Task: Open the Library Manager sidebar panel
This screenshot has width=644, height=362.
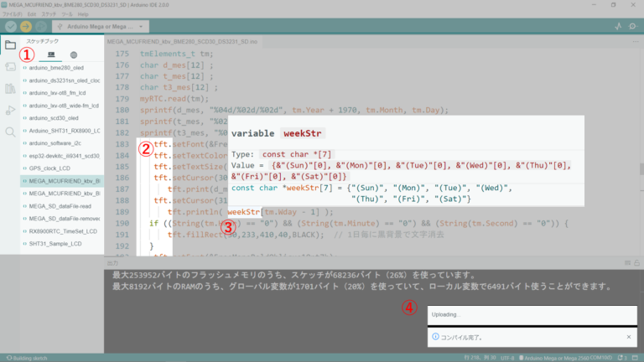Action: point(10,88)
